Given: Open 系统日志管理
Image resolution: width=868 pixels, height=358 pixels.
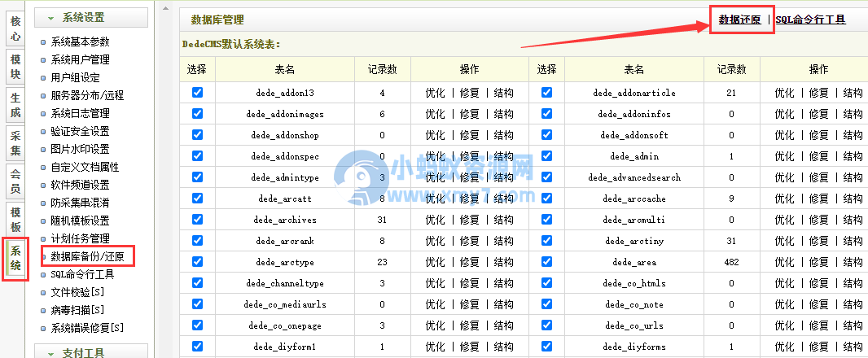Looking at the screenshot, I should click(81, 113).
